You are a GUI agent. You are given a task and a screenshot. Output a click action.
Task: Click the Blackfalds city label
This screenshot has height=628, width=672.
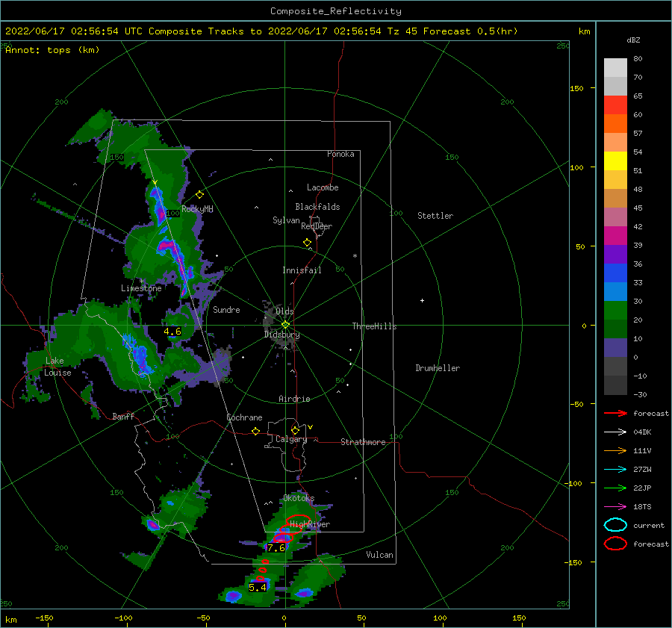coord(317,207)
